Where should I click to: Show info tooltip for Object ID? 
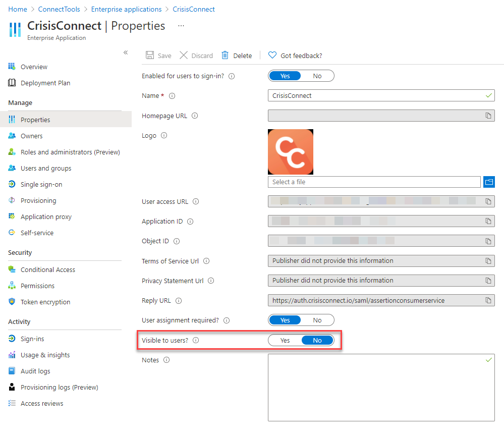tap(177, 241)
